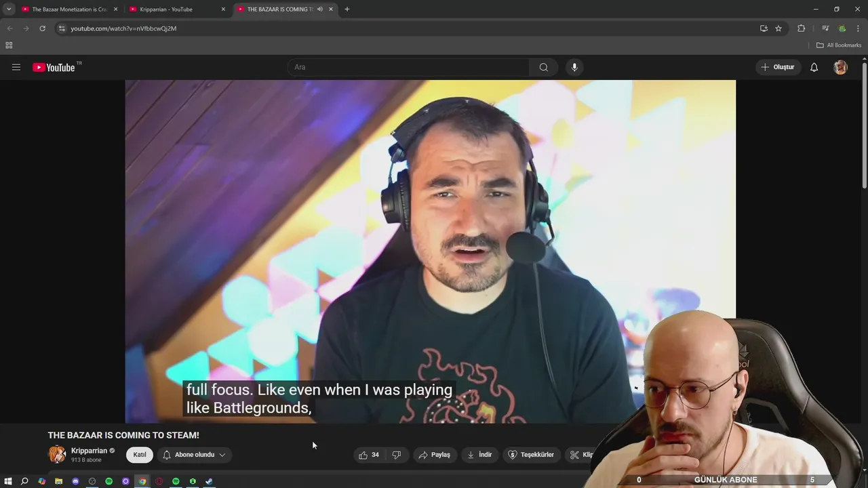Click the page vertical scrollbar

coord(864,125)
